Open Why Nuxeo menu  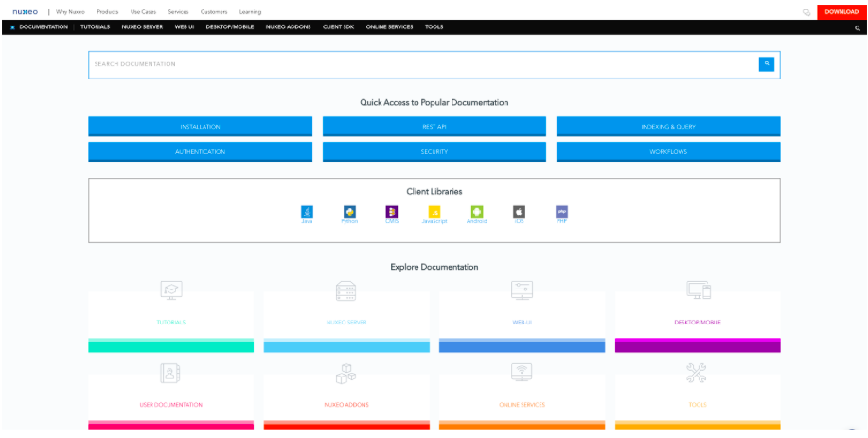70,11
